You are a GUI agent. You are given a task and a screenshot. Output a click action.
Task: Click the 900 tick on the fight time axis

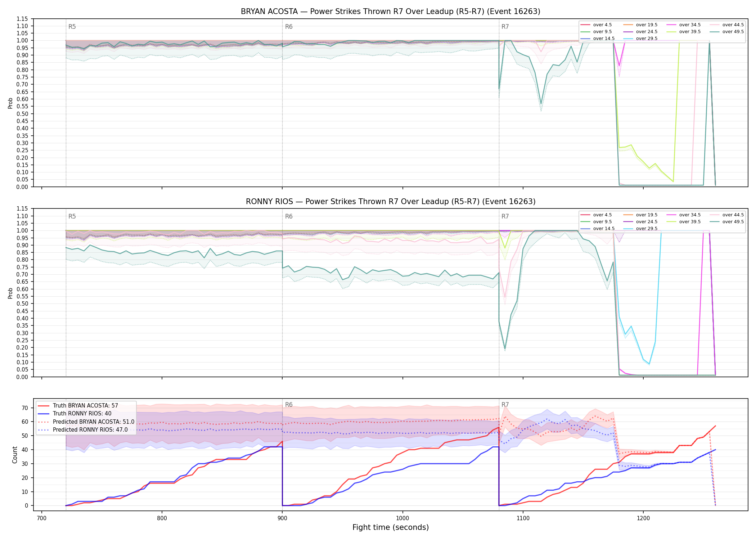[282, 518]
